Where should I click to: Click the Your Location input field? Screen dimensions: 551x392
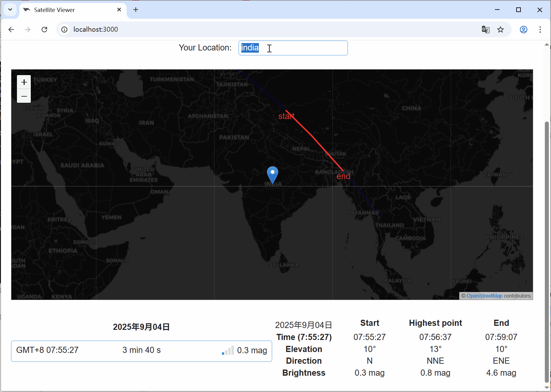click(293, 48)
